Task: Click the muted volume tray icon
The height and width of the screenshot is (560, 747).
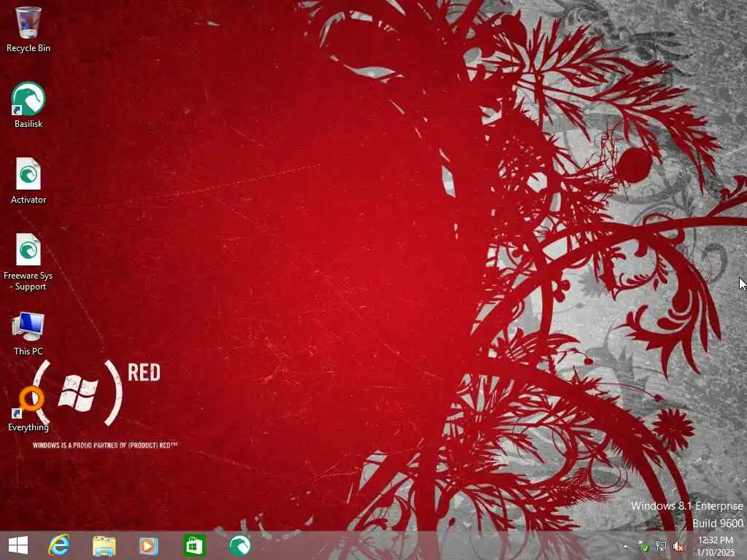Action: point(678,547)
